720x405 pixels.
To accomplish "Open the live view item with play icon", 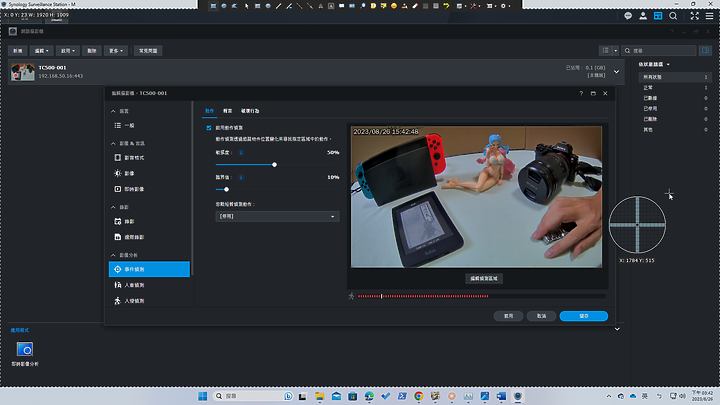I will point(149,189).
